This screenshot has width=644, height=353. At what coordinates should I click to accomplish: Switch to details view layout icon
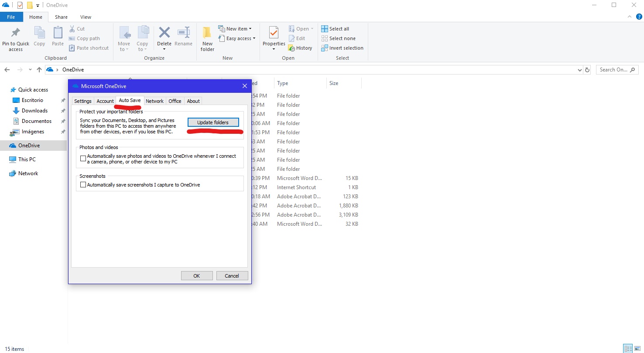pyautogui.click(x=628, y=348)
